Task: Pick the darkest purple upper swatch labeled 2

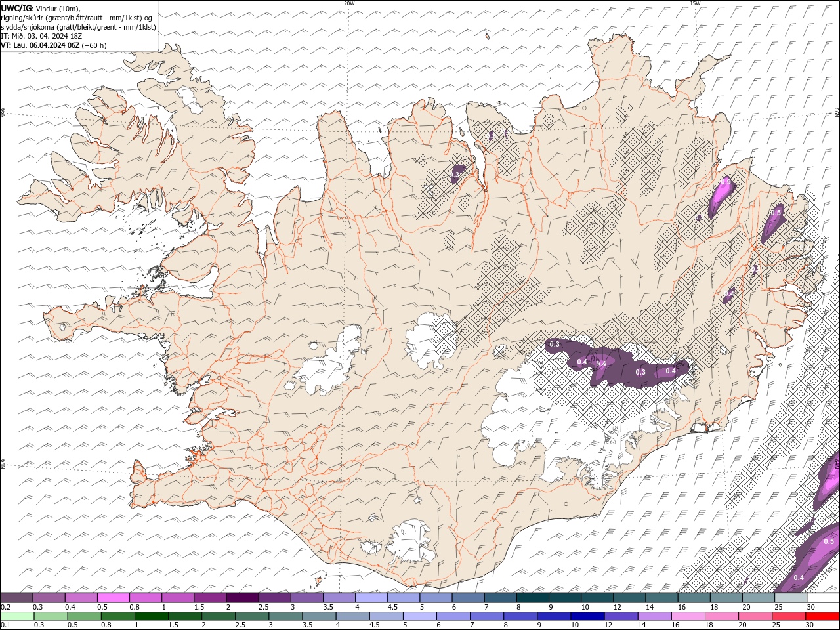Action: [242, 598]
